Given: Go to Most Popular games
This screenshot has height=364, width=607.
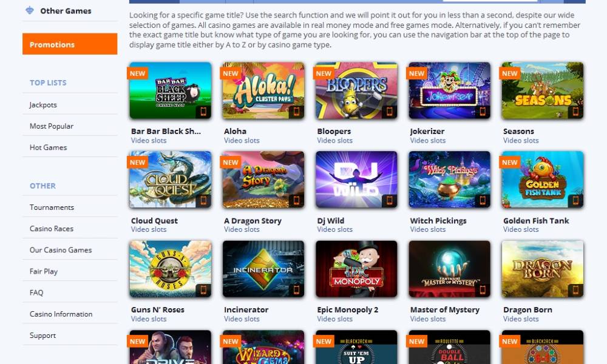Looking at the screenshot, I should pos(52,126).
